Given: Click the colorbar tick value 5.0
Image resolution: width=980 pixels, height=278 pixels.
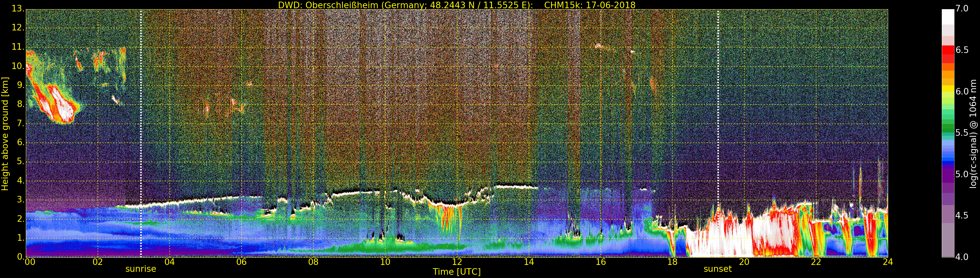Looking at the screenshot, I should (961, 174).
